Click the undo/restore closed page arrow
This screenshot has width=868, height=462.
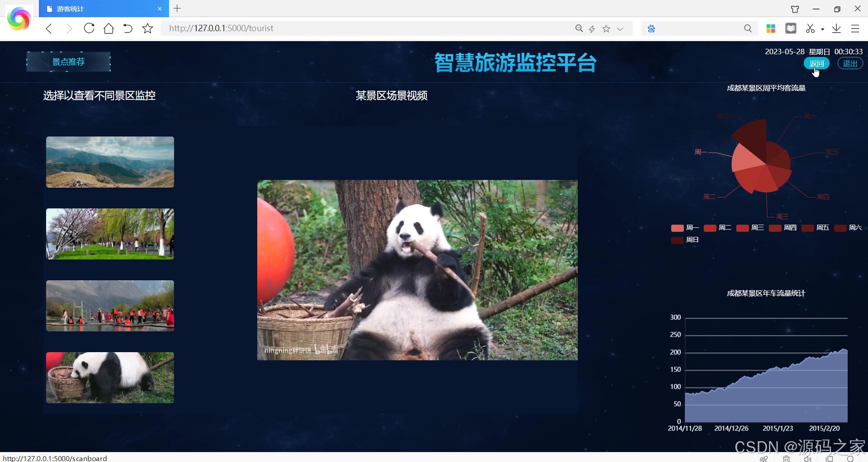click(x=128, y=28)
